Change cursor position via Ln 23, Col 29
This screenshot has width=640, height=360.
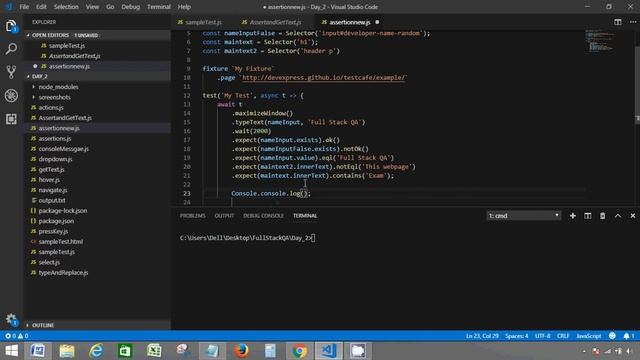click(482, 336)
